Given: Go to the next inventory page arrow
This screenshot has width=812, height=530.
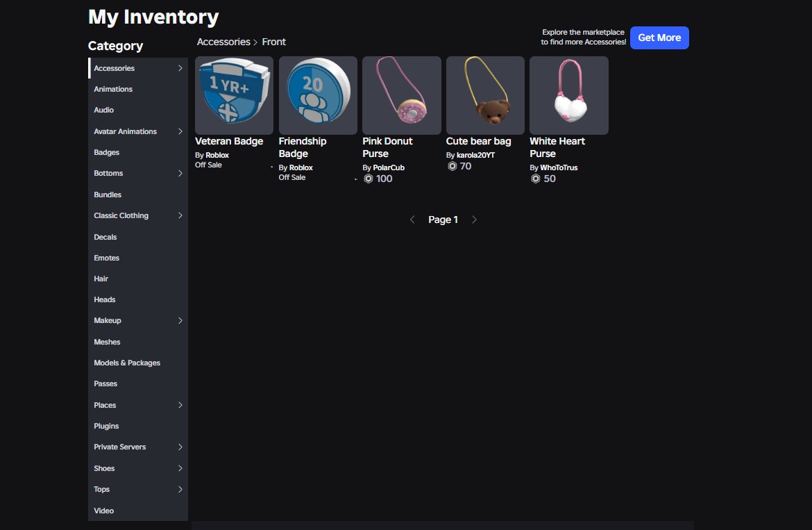Looking at the screenshot, I should [x=474, y=220].
